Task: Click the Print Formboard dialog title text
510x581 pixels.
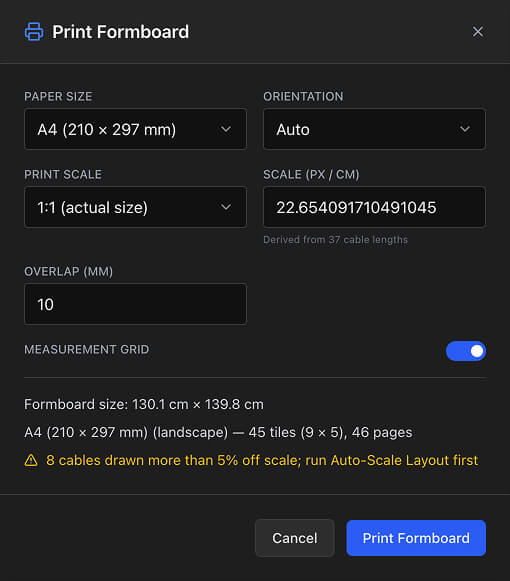Action: coord(120,32)
